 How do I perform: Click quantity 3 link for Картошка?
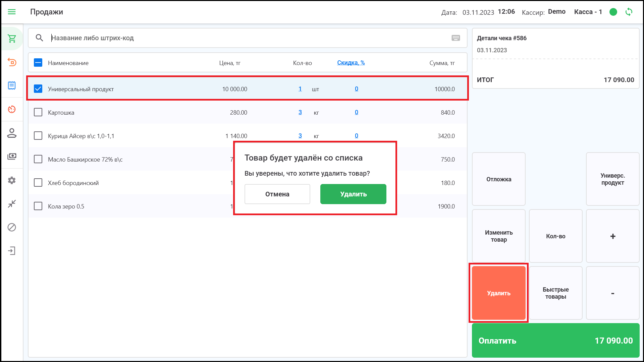point(300,112)
